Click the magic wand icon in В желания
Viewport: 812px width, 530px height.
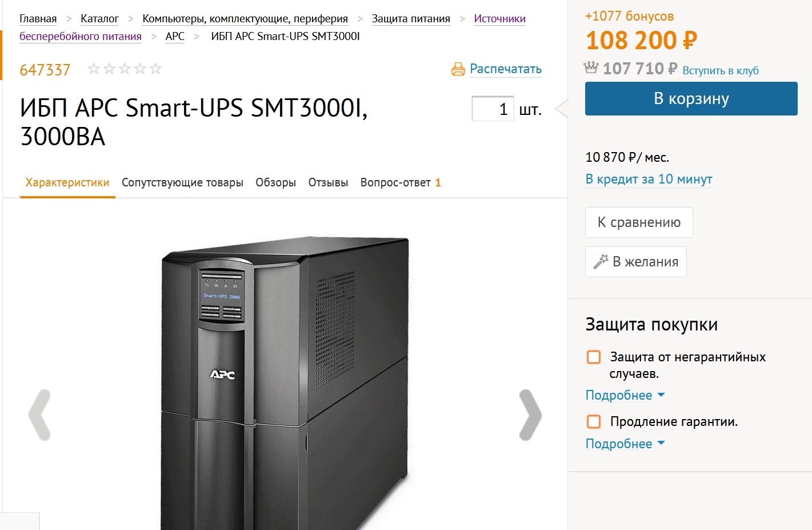[x=601, y=261]
